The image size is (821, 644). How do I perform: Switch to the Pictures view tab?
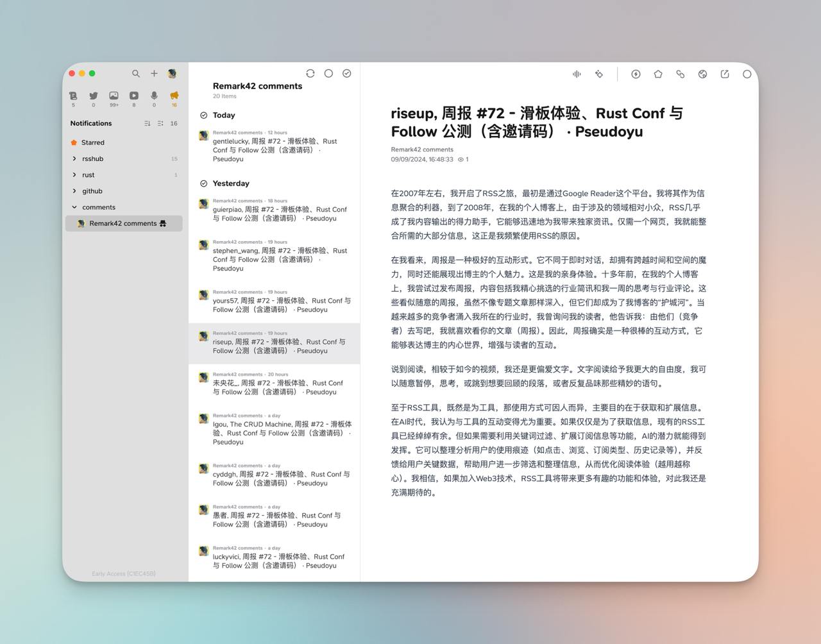pos(114,96)
